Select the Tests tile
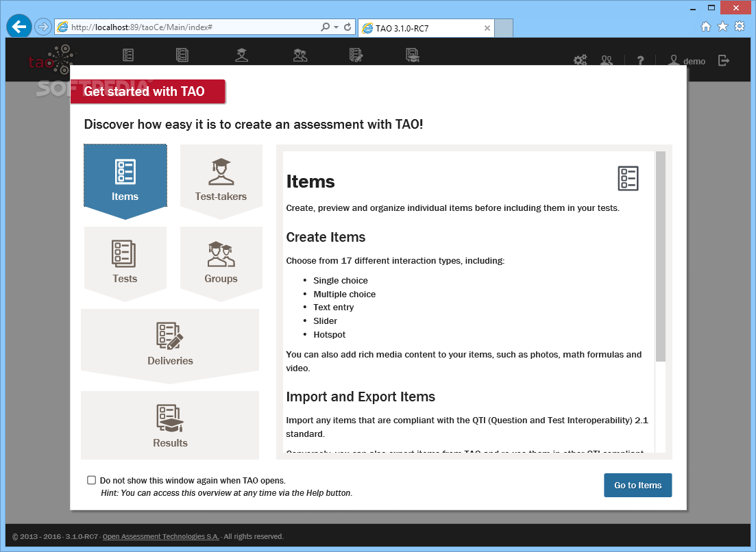756x552 pixels. (x=125, y=263)
